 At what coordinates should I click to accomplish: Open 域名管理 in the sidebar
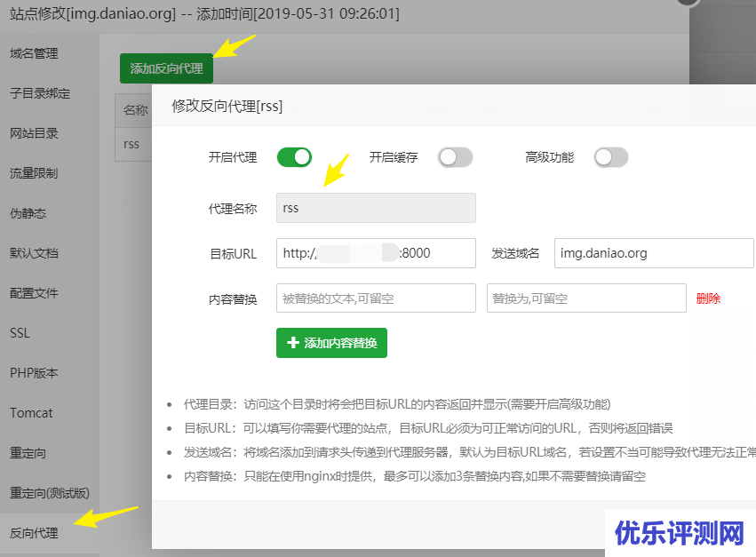pos(34,53)
